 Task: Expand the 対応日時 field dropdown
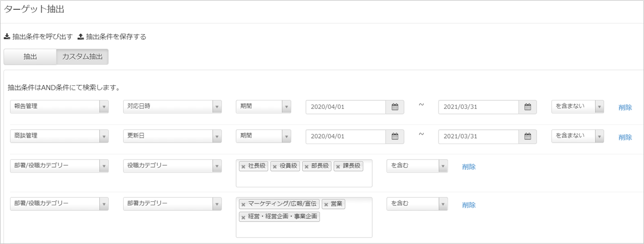pyautogui.click(x=172, y=106)
